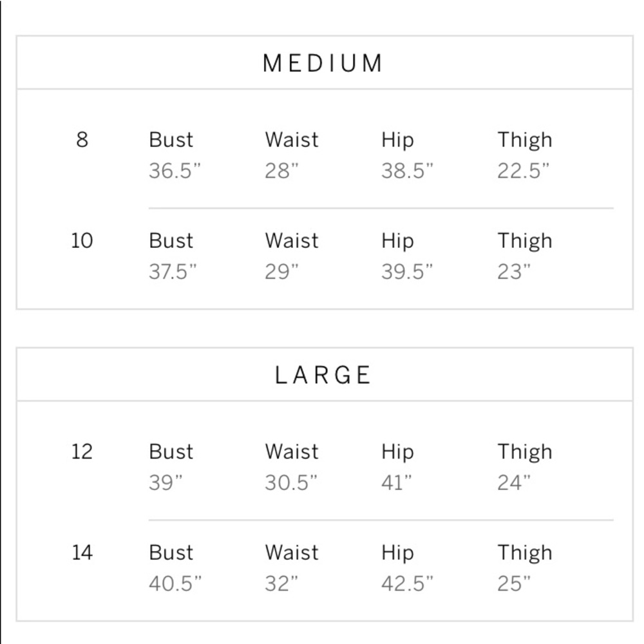Click the size 8 row label
Screen dimensions: 644x644
[x=82, y=139]
